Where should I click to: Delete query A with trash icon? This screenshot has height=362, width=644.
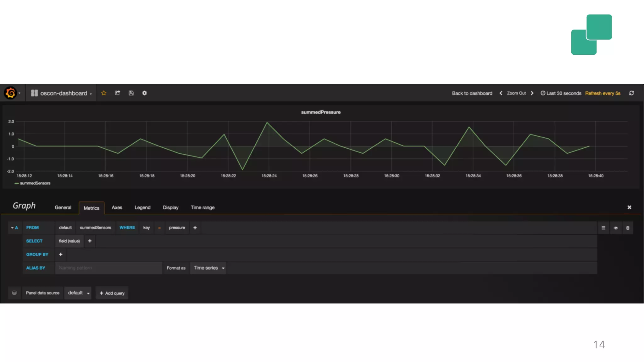pos(628,228)
